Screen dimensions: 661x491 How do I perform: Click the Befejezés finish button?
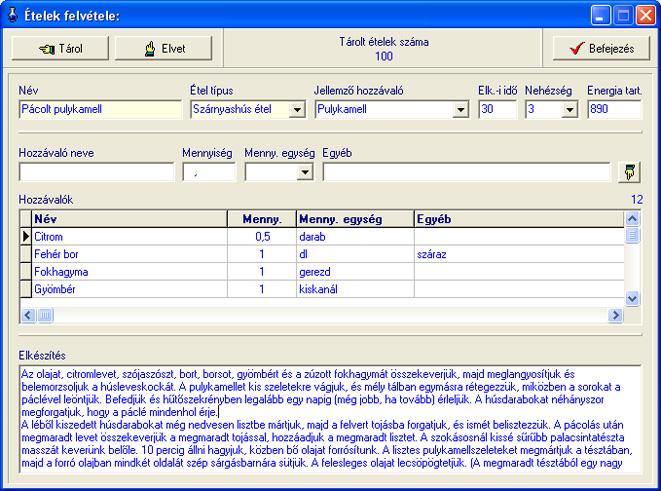click(x=601, y=48)
